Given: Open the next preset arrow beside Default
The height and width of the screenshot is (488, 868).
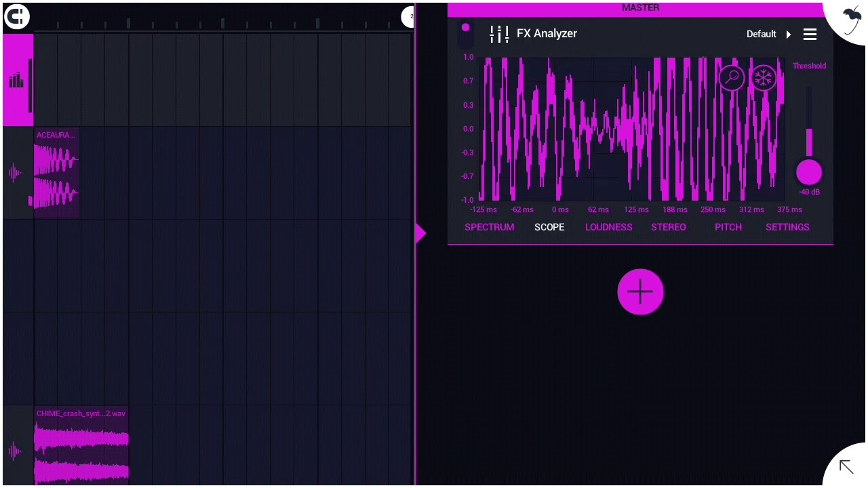Looking at the screenshot, I should [x=789, y=35].
